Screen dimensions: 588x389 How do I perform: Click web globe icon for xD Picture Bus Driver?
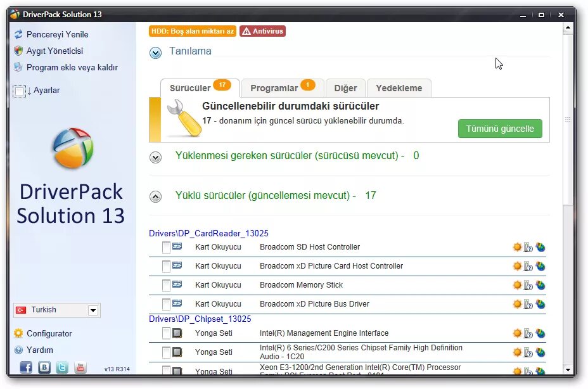coord(540,304)
